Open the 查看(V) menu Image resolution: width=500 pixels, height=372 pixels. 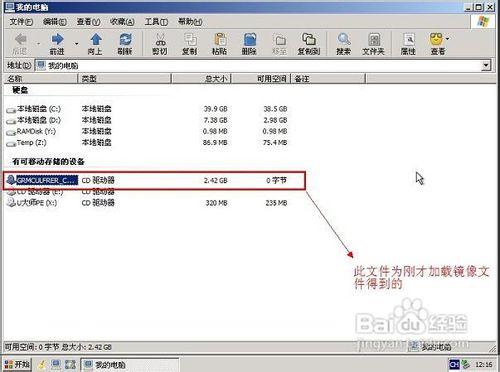pos(88,22)
